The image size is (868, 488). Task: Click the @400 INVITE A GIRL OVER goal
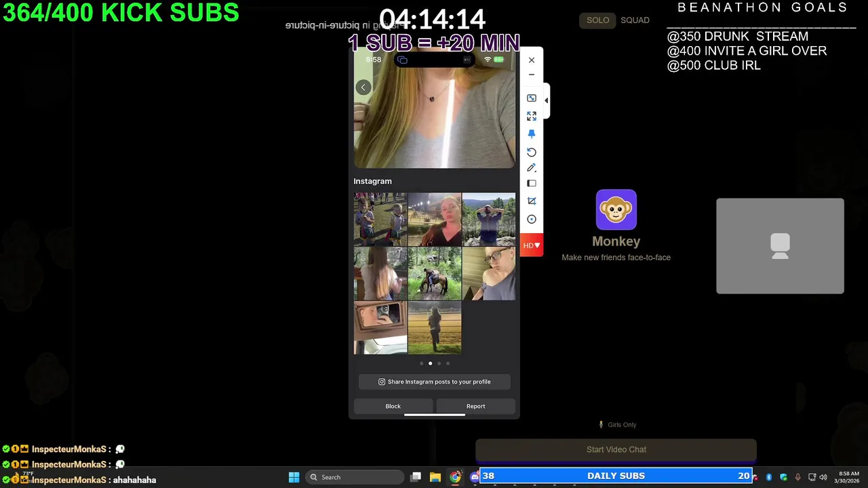click(747, 51)
